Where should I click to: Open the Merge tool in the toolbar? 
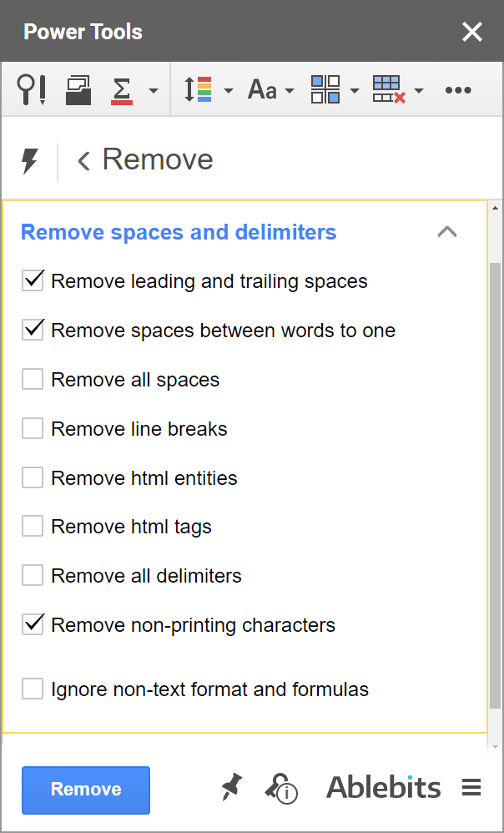(78, 89)
